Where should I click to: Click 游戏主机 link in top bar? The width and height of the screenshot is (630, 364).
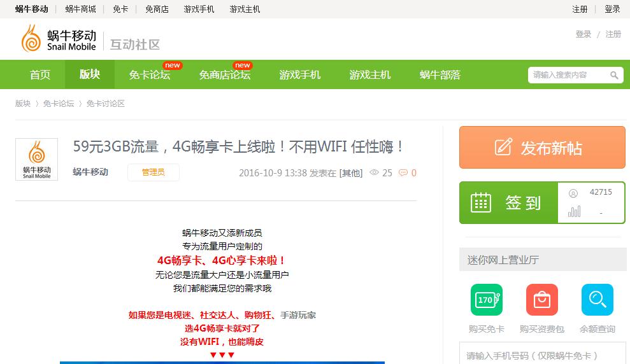pos(245,9)
